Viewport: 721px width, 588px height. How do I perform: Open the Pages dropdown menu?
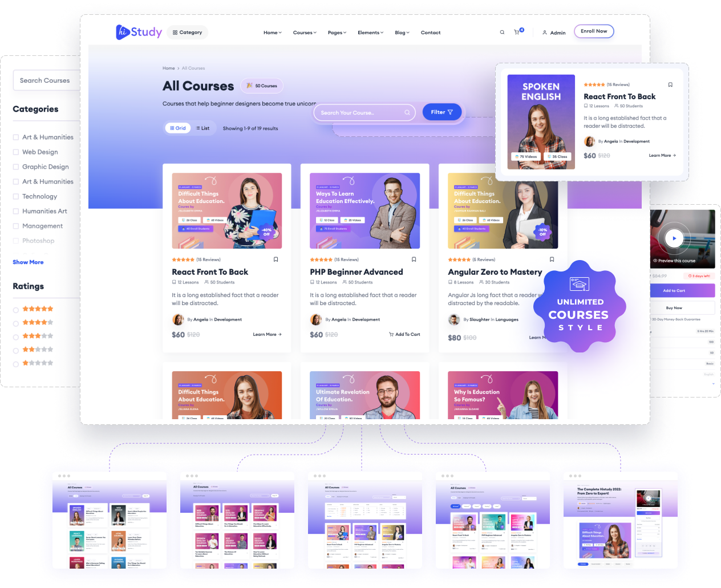click(337, 33)
